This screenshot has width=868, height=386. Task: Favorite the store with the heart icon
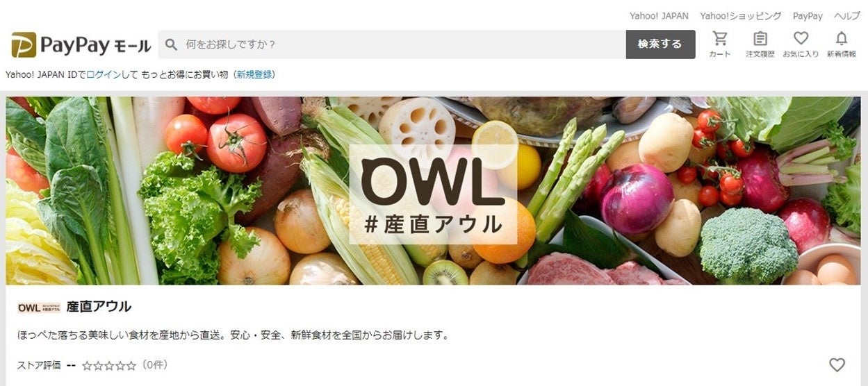837,365
